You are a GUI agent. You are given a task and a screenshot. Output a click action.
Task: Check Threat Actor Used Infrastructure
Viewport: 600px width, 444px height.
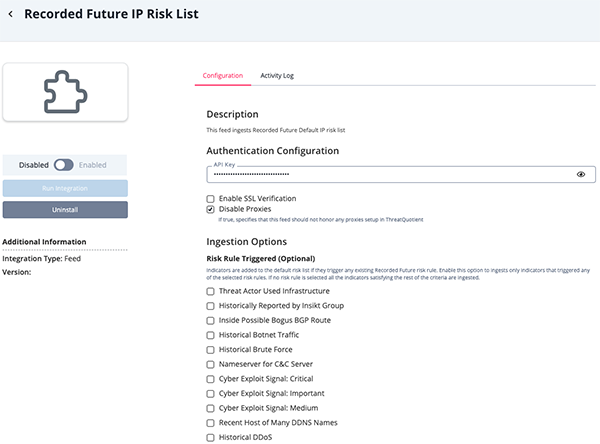coord(211,291)
